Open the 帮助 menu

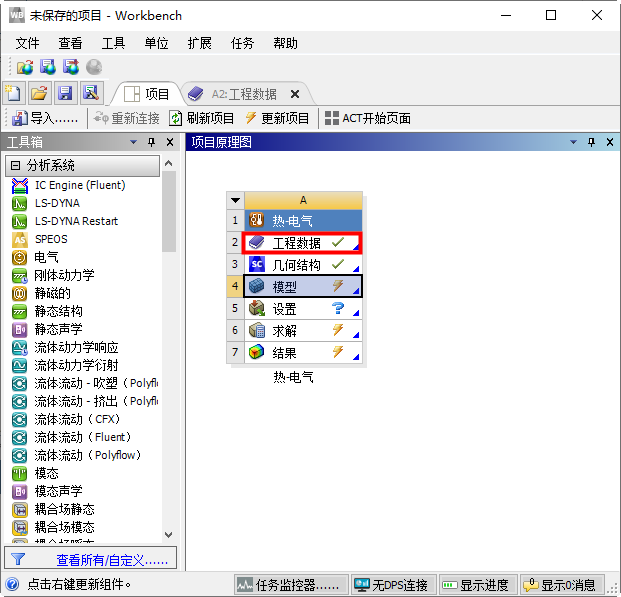coord(285,43)
